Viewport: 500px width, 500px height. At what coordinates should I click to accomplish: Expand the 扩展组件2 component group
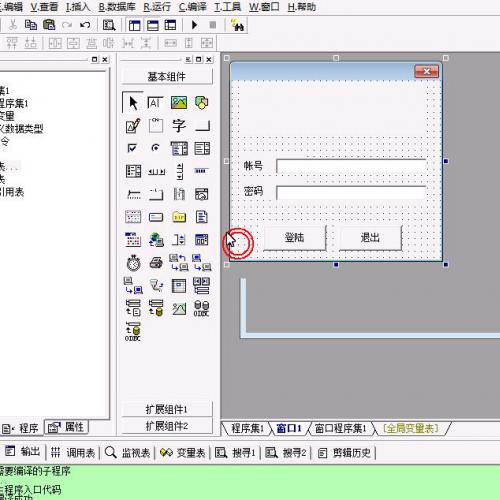pos(167,426)
